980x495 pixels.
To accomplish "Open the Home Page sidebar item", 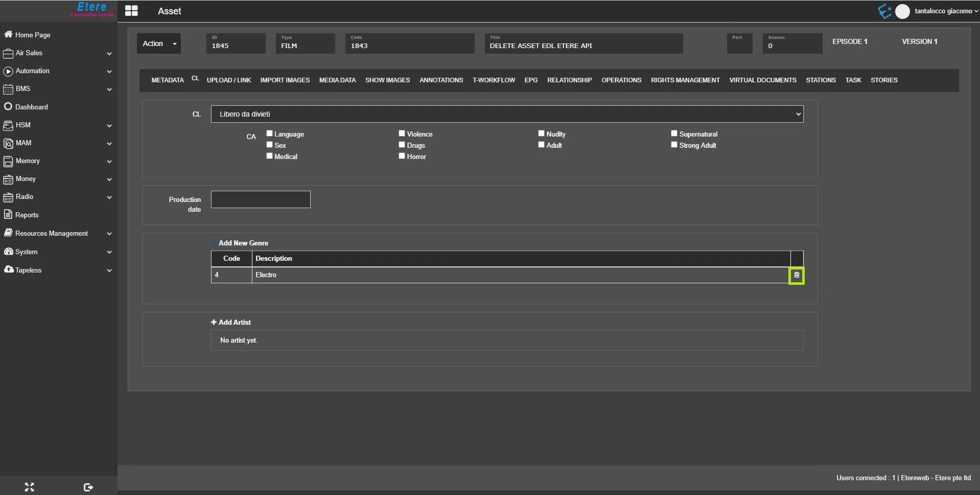I will pyautogui.click(x=32, y=35).
